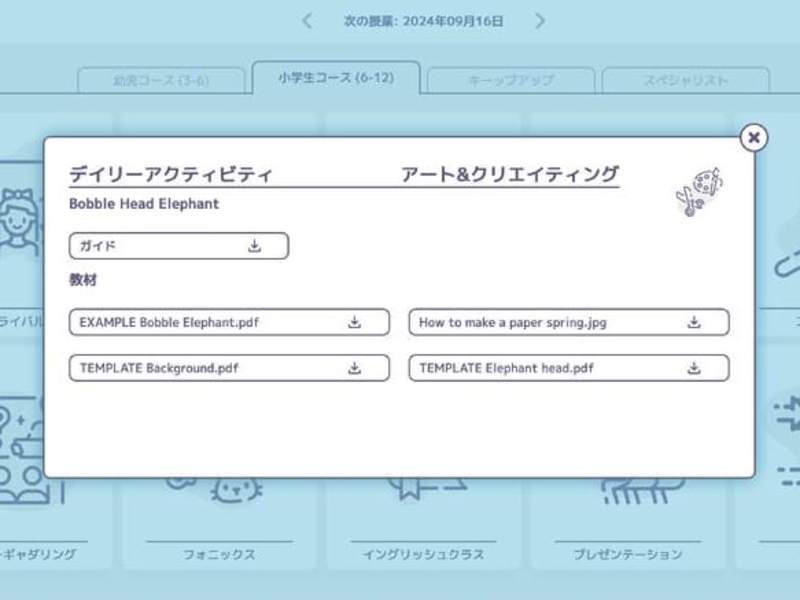
Task: Download TEMPLATE Background.pdf icon
Action: [x=355, y=368]
